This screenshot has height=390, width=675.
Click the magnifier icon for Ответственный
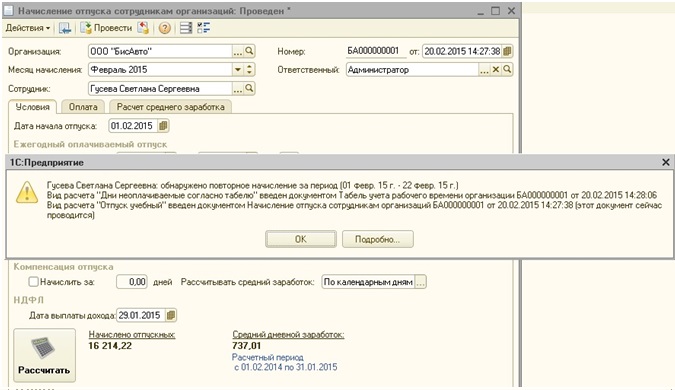tap(508, 69)
